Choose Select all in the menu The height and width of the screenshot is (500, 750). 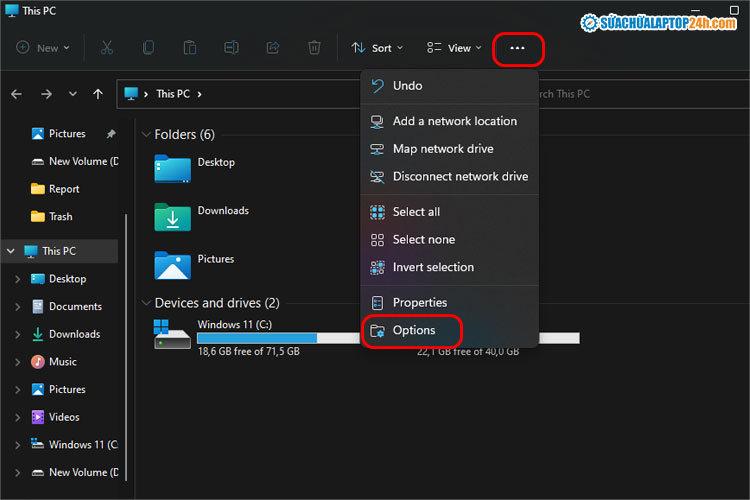(450, 212)
